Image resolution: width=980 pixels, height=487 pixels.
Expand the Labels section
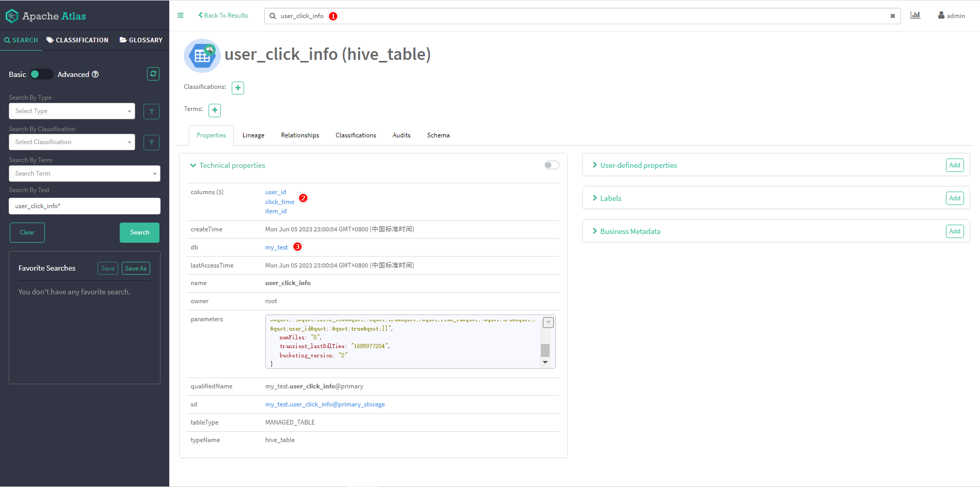coord(607,198)
